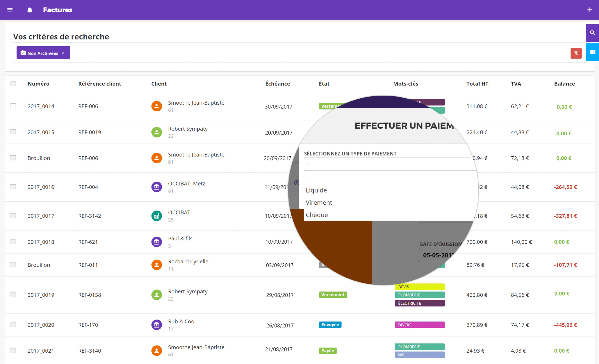Check the box for invoice 2017_0020

(x=13, y=324)
